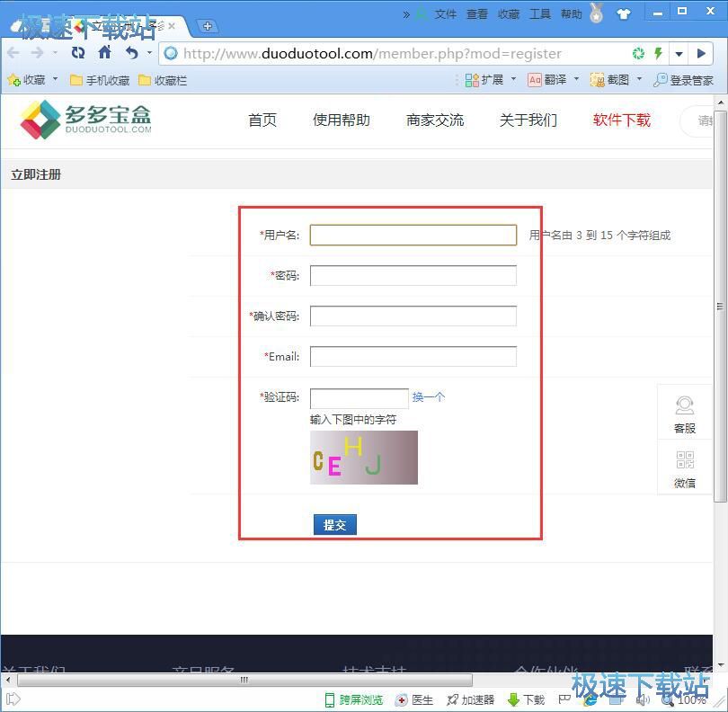Open the 工具 menu
The height and width of the screenshot is (712, 728).
540,13
